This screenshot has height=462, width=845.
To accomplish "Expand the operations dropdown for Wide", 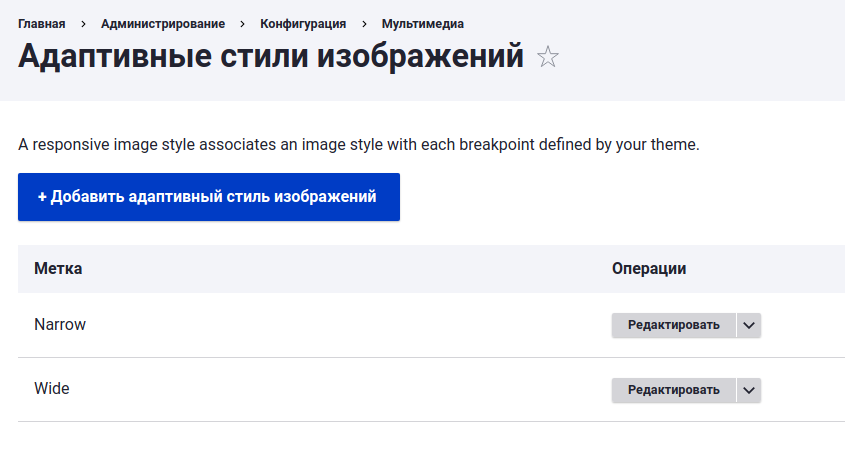I will (749, 390).
